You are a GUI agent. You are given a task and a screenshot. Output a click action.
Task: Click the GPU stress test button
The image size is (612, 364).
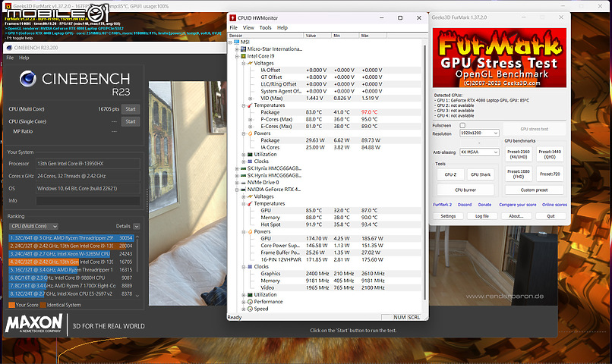tap(535, 129)
